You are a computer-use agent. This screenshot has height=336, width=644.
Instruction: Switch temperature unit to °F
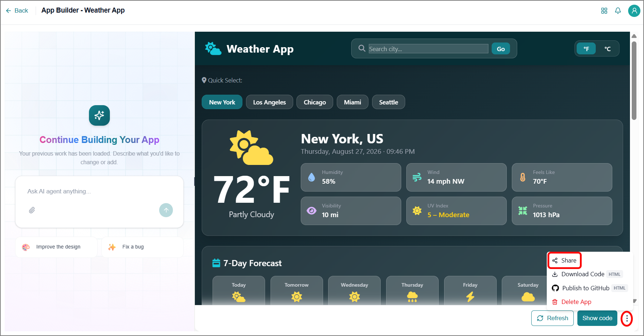click(586, 49)
